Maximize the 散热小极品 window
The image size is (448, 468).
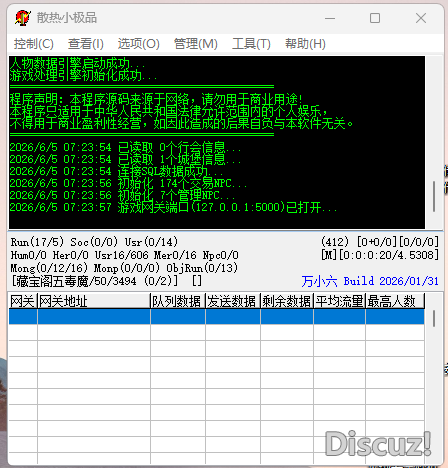click(x=375, y=18)
